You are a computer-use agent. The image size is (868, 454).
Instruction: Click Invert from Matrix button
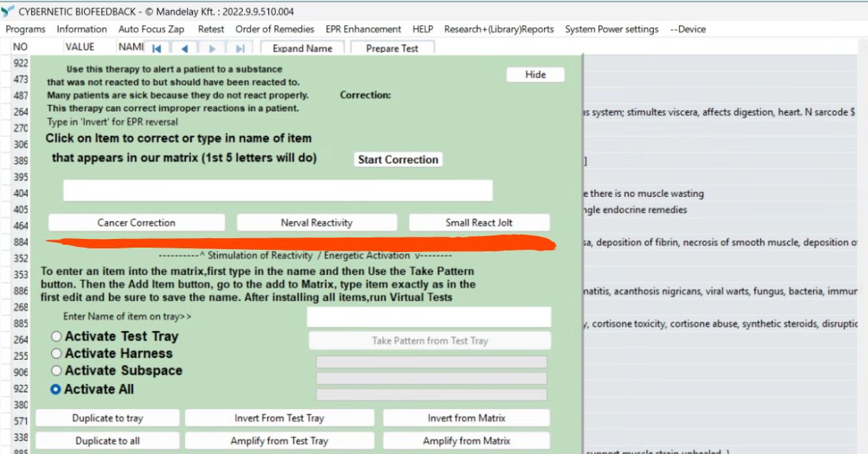[466, 418]
